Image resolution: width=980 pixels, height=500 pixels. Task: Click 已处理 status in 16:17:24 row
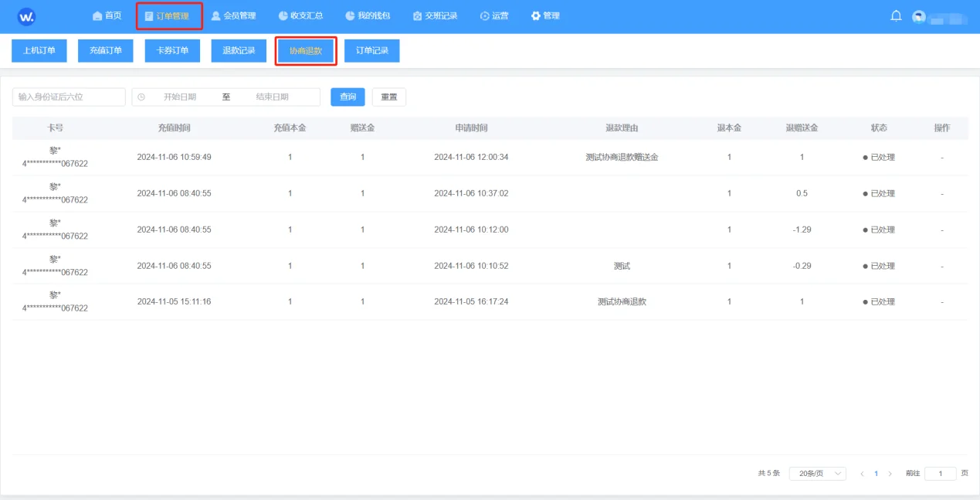(879, 301)
